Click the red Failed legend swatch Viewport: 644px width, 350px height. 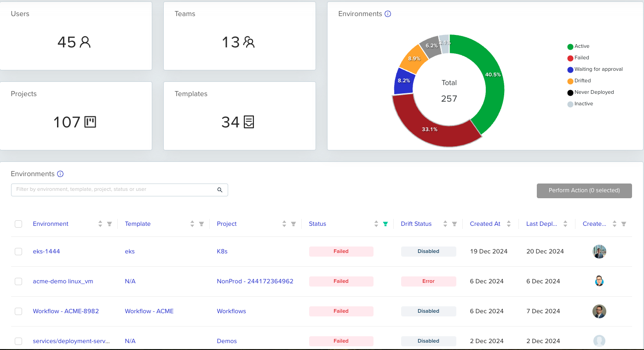(x=570, y=58)
